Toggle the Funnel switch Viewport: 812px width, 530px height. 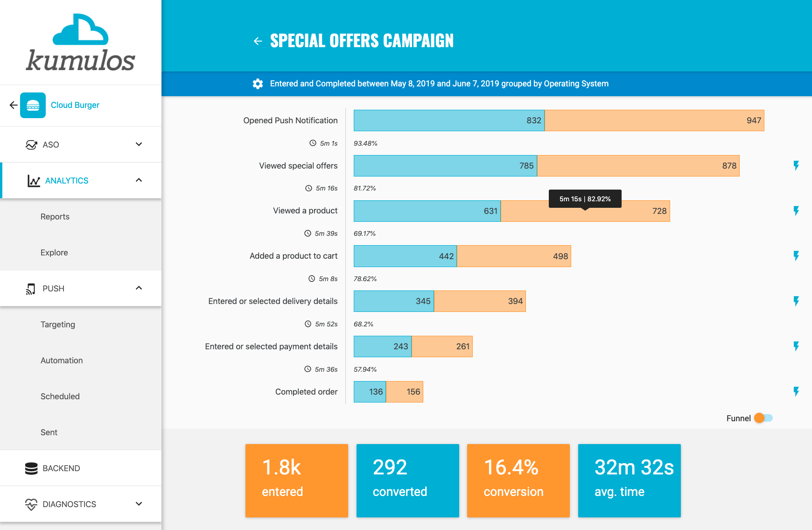(x=763, y=418)
